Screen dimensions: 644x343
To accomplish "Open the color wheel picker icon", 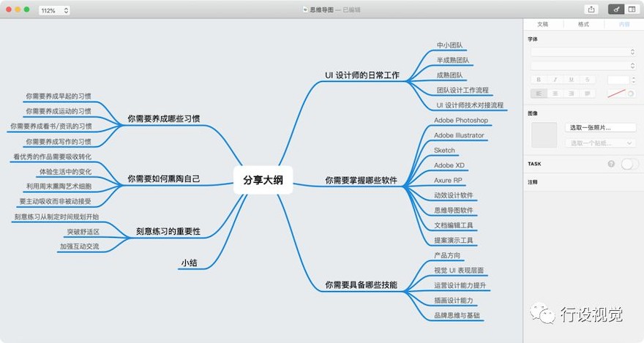I will [x=631, y=94].
